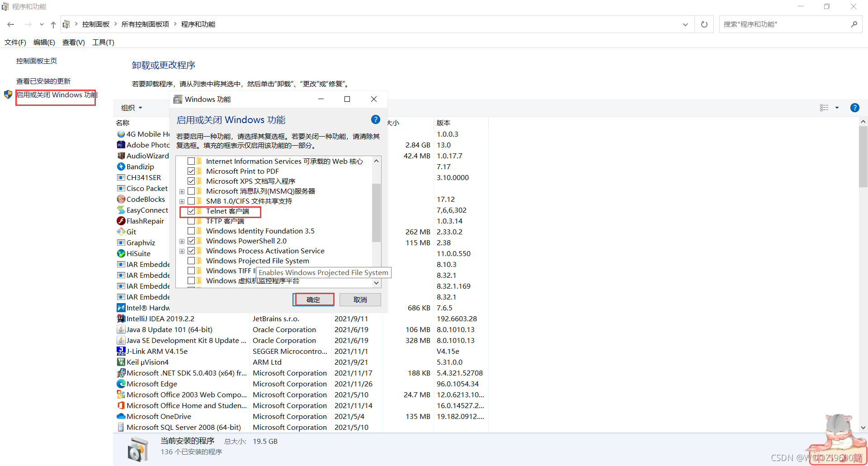Click the 版本 column header
Image resolution: width=868 pixels, height=466 pixels.
(x=443, y=123)
